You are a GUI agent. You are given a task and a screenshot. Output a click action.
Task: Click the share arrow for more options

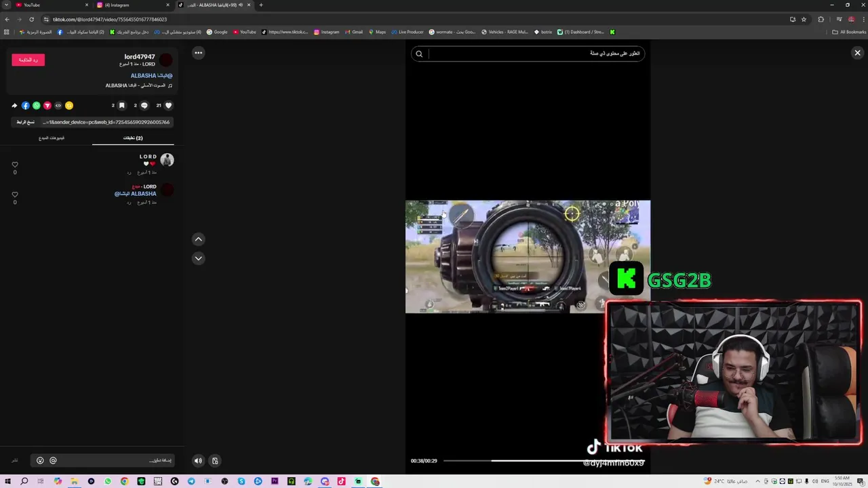14,106
